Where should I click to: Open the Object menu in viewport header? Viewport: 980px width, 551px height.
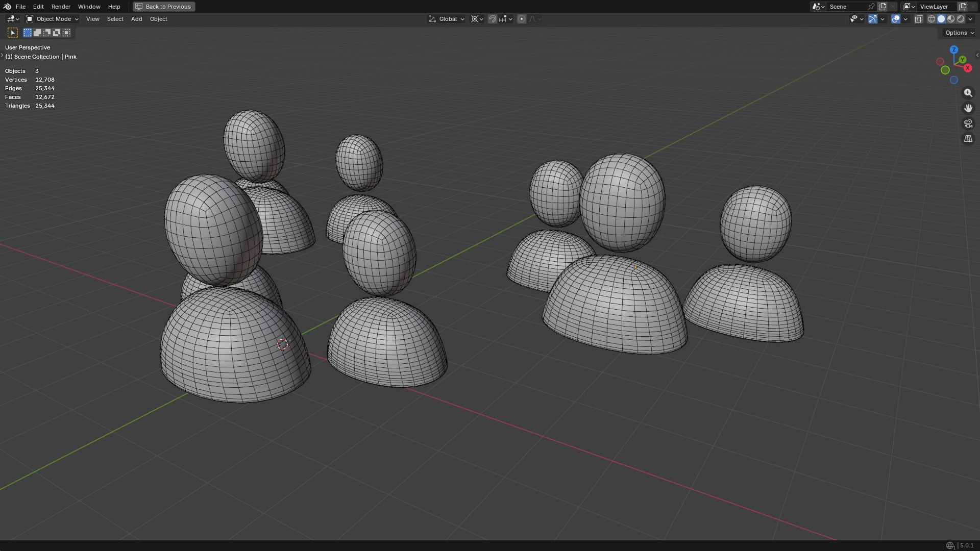point(158,19)
